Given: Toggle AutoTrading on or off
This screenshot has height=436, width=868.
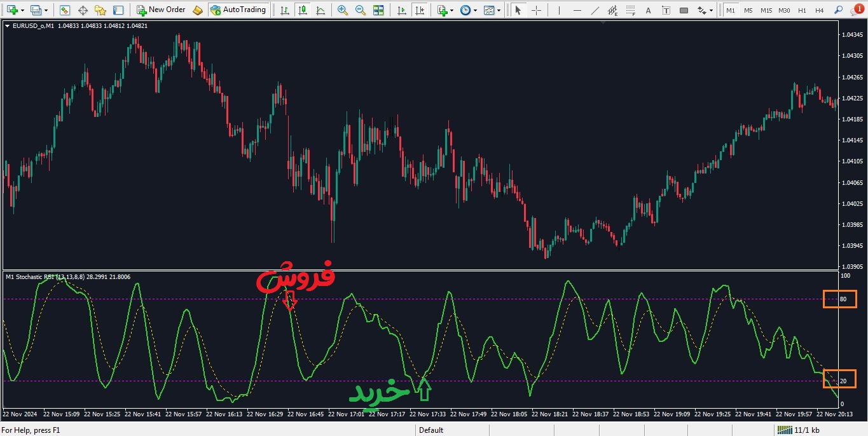Looking at the screenshot, I should pyautogui.click(x=238, y=10).
